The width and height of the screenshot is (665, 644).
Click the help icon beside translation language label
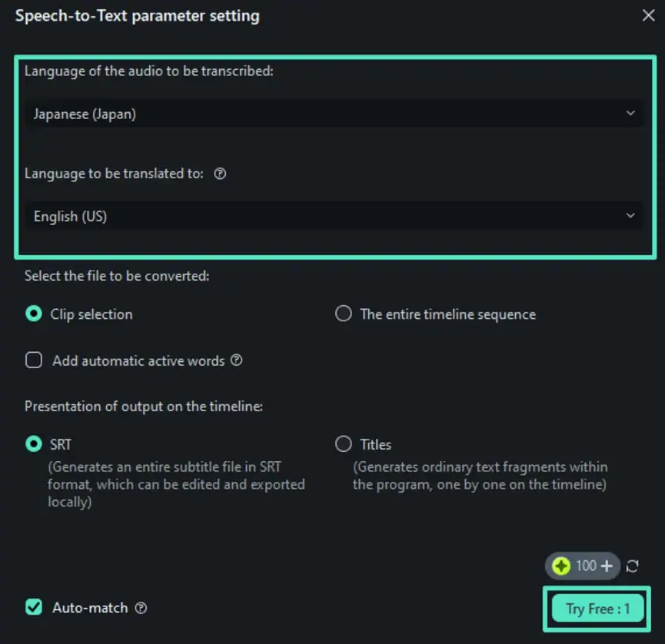pyautogui.click(x=220, y=174)
